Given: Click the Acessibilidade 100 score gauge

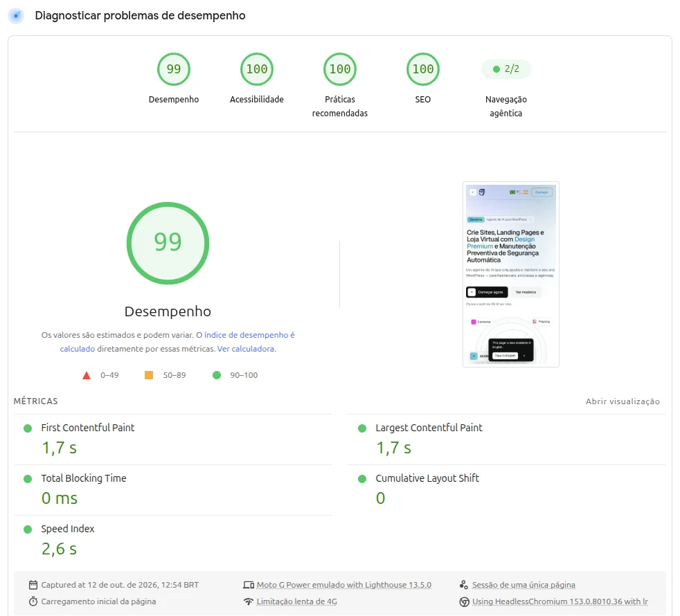Looking at the screenshot, I should point(257,69).
